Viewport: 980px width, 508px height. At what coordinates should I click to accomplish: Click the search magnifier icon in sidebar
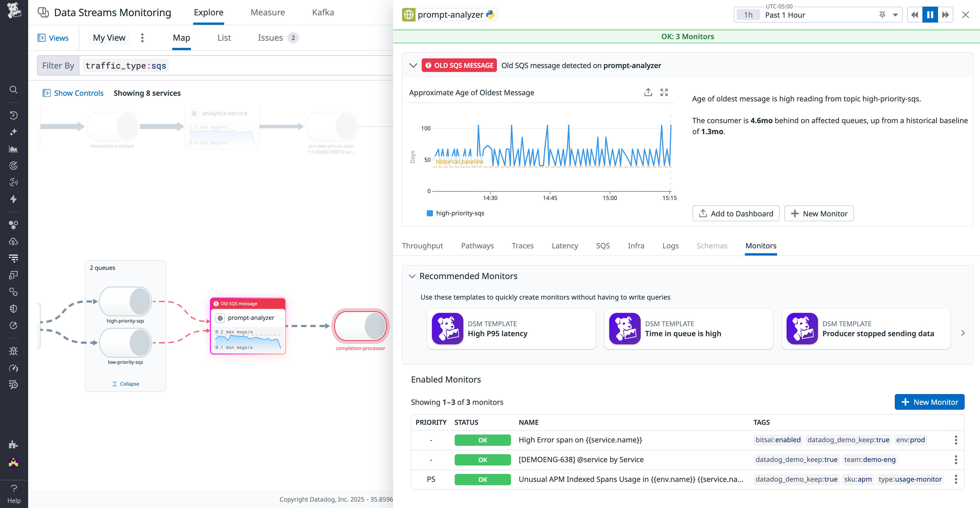point(13,90)
